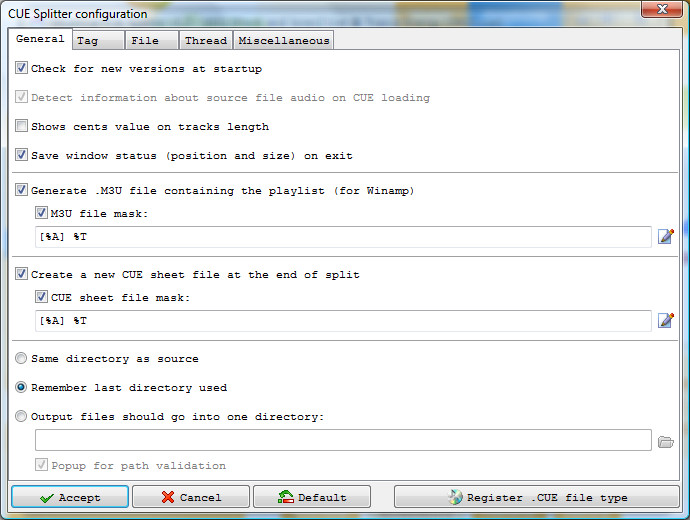The image size is (690, 520).
Task: Open the Thread tab
Action: click(x=206, y=40)
